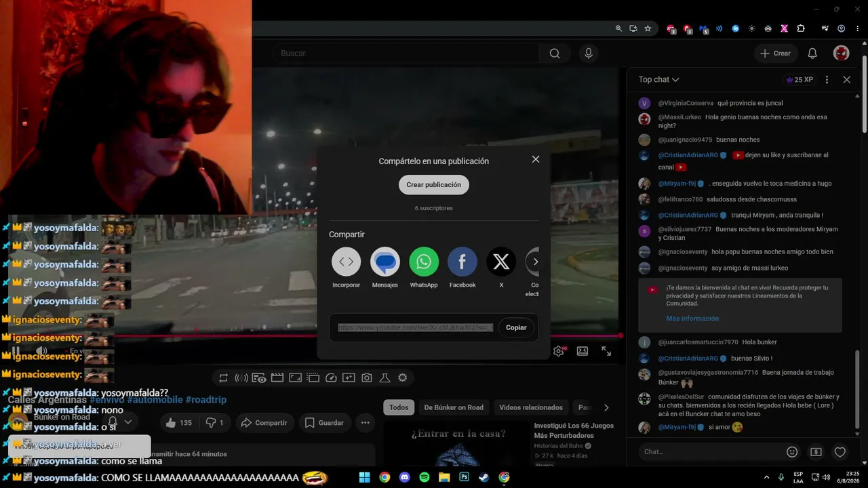868x488 pixels.
Task: Click the clapperboard cinema mode icon
Action: point(277,378)
